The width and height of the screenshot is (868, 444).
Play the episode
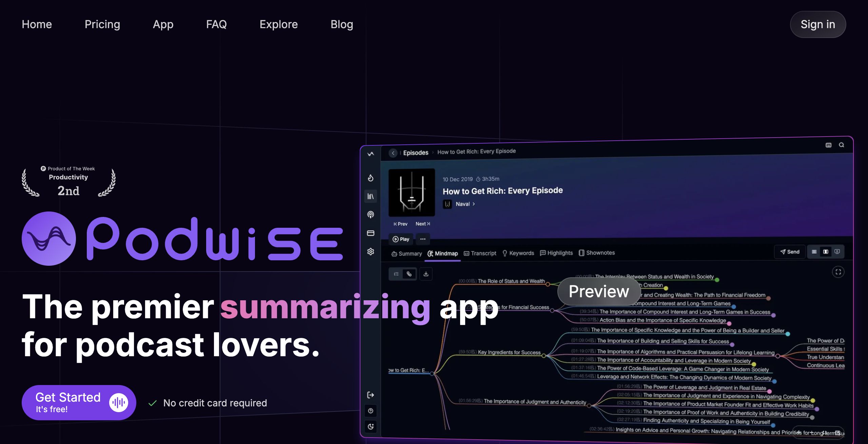point(401,239)
